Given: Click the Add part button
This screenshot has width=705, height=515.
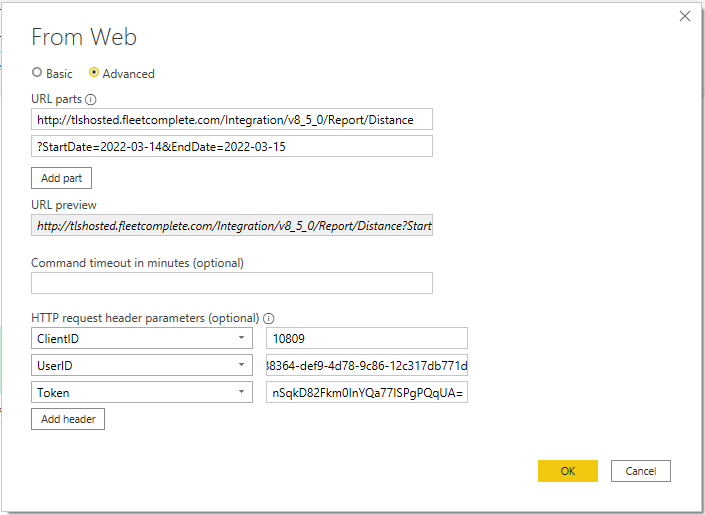Looking at the screenshot, I should click(62, 178).
